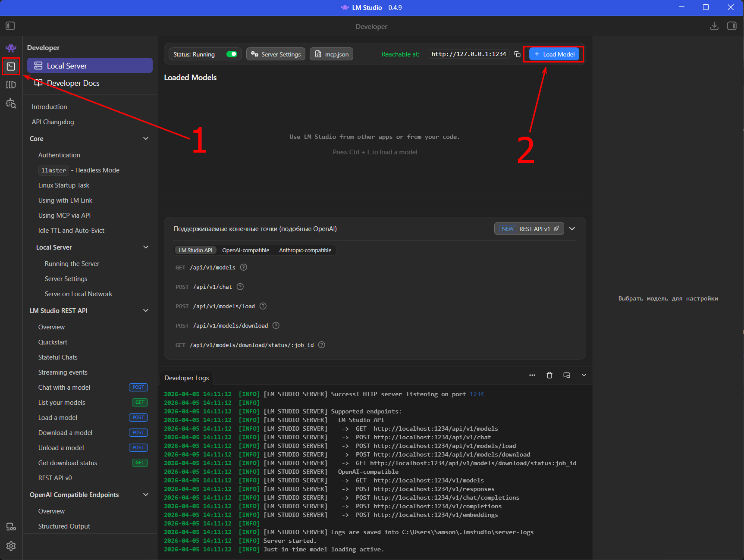Open the Chat view from left sidebar
Viewport: 744px width, 560px height.
coord(11,48)
